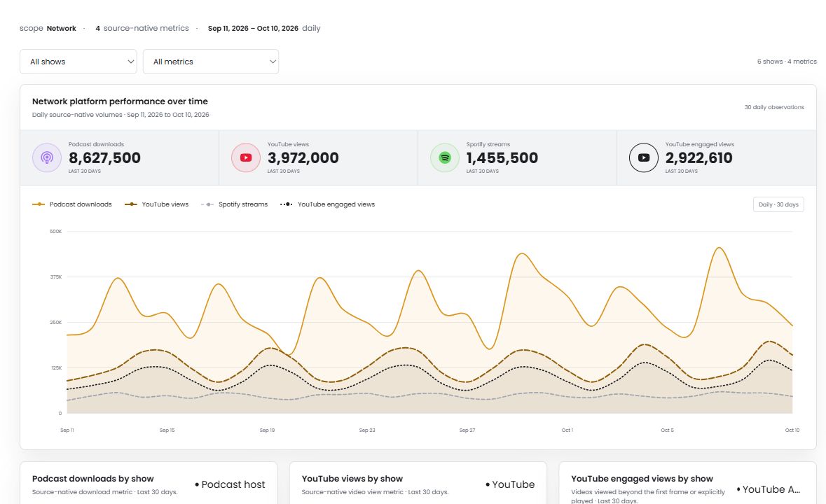The width and height of the screenshot is (826, 504).
Task: Click the 2,922,610 engaged views value
Action: [x=698, y=157]
